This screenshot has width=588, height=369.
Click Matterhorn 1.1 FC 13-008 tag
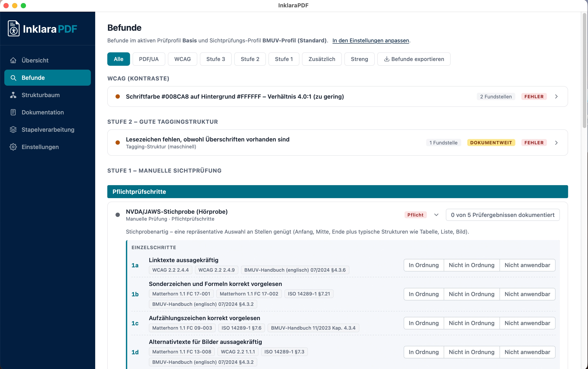pyautogui.click(x=182, y=352)
